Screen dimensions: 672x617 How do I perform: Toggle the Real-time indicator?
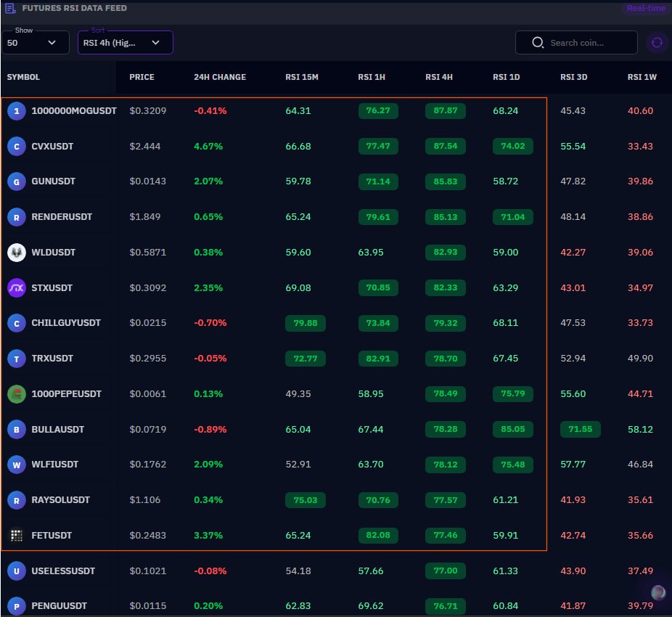click(645, 8)
